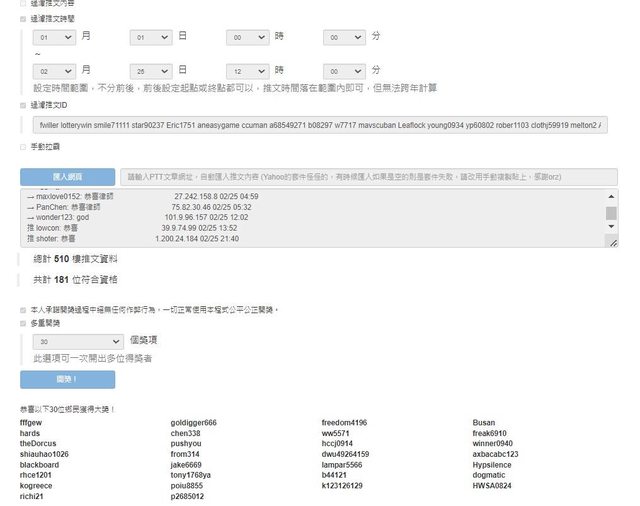Viewport: 640px width, 506px height.
Task: Open the prize count dropdown showing 30
Action: (77, 341)
